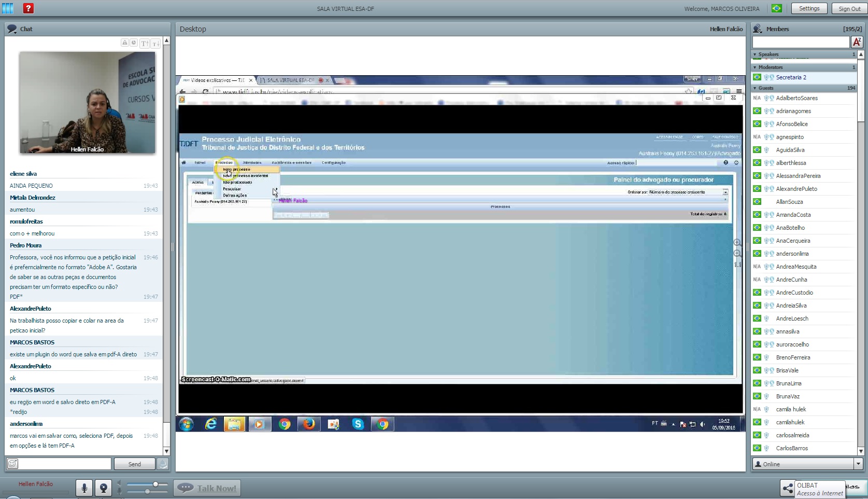
Task: Open the Members panel menu icon
Action: tap(757, 29)
